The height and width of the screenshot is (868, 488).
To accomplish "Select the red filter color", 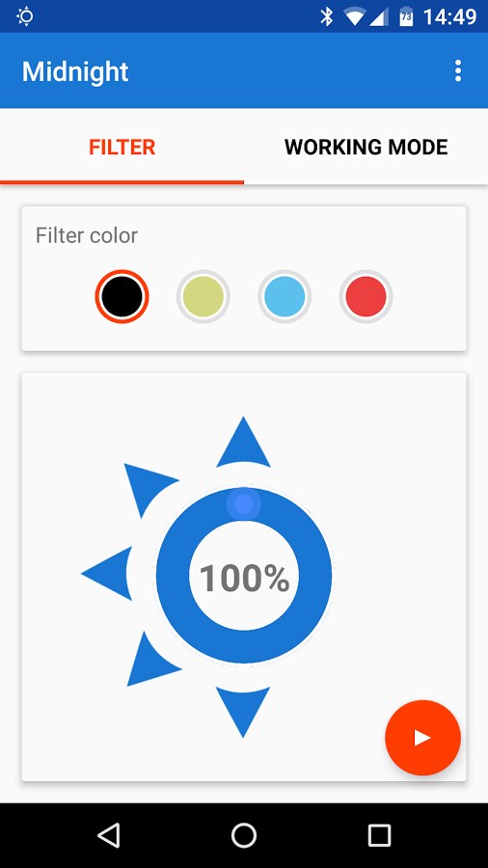I will 366,297.
